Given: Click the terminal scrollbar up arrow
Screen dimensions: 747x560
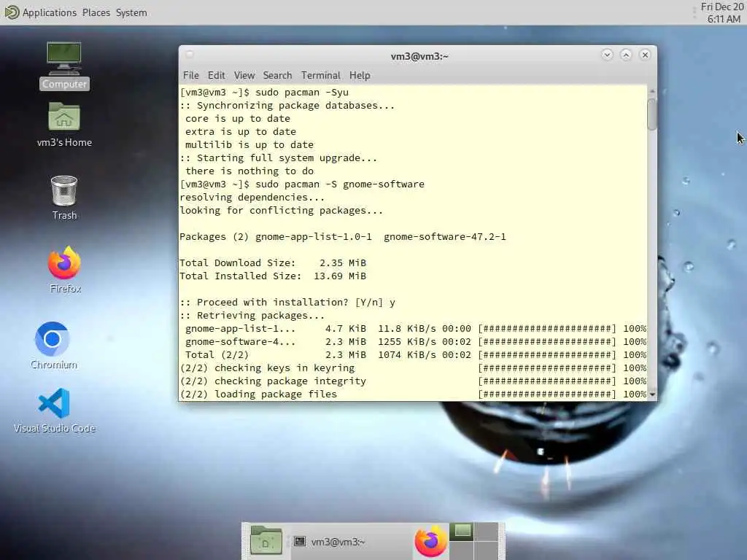Looking at the screenshot, I should pyautogui.click(x=652, y=91).
